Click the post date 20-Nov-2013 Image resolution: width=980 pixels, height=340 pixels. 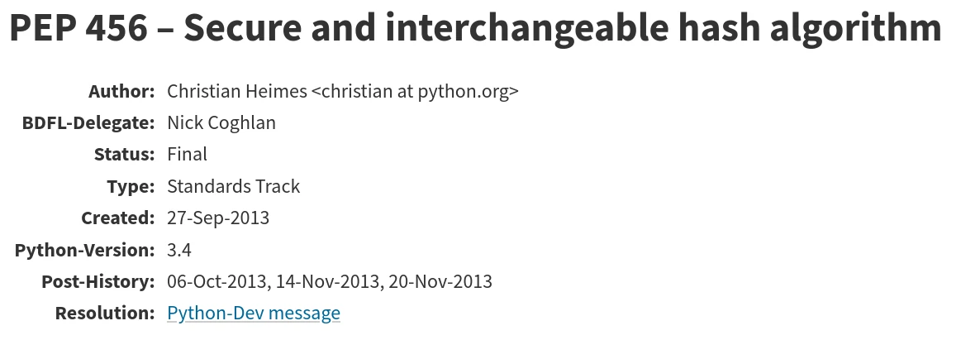(x=440, y=281)
